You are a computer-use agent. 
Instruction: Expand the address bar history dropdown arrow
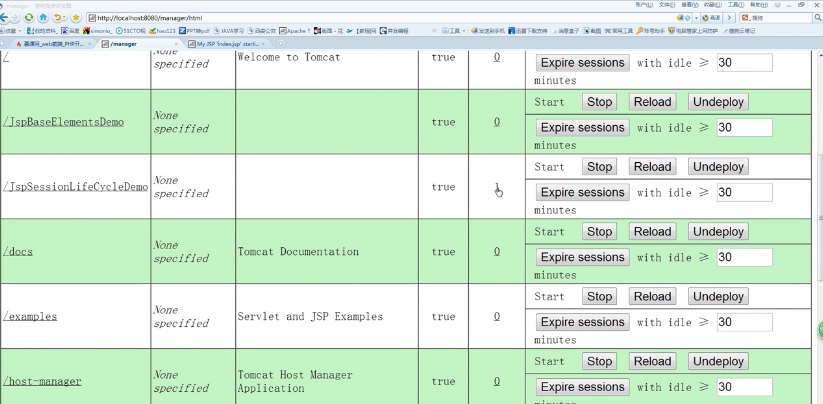coord(696,18)
